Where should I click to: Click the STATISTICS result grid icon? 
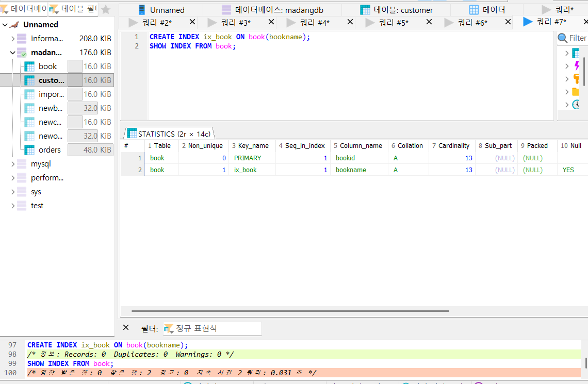[x=132, y=133]
